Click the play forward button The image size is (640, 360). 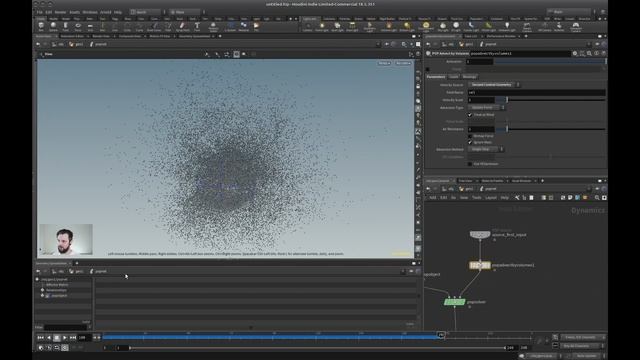[x=65, y=338]
